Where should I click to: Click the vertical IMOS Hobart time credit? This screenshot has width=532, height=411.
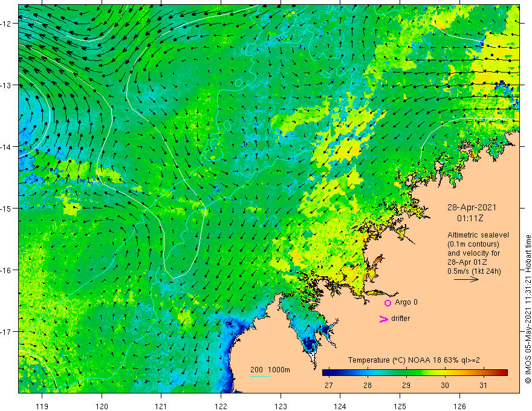click(x=528, y=309)
